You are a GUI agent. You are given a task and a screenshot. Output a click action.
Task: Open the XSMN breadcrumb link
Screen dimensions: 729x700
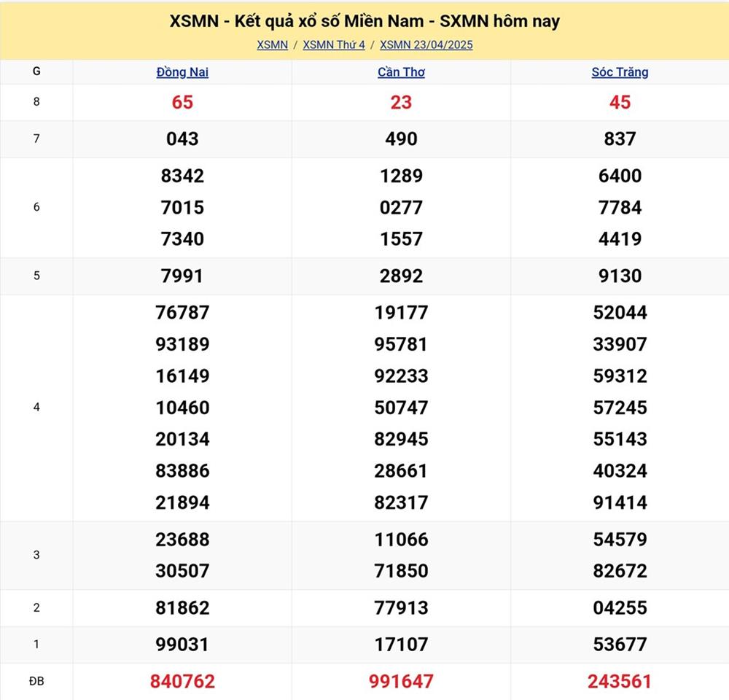(272, 44)
